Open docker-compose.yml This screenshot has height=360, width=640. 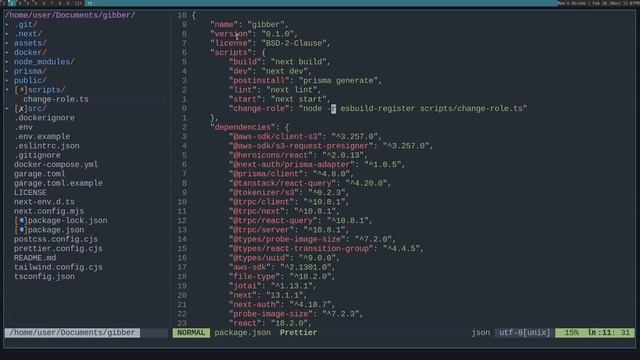coord(56,164)
